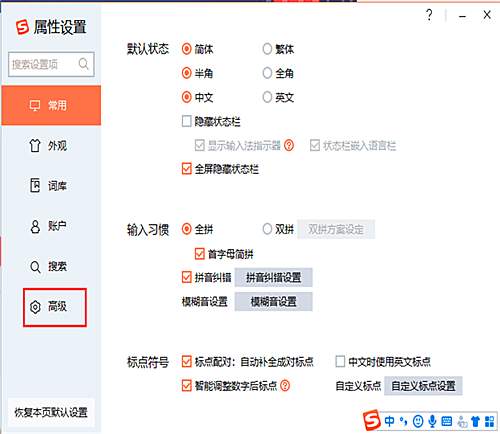Enable 中文时使用英文标点 checkbox
The image size is (500, 434).
click(x=340, y=362)
